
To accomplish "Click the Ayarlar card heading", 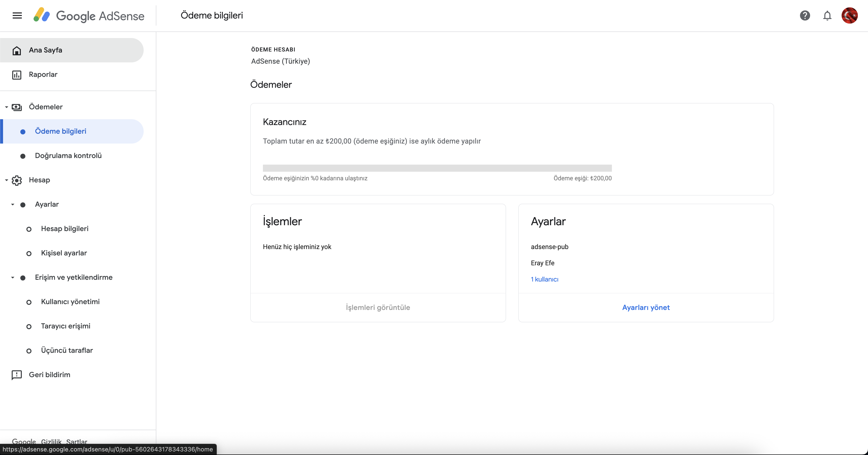I will pyautogui.click(x=548, y=222).
